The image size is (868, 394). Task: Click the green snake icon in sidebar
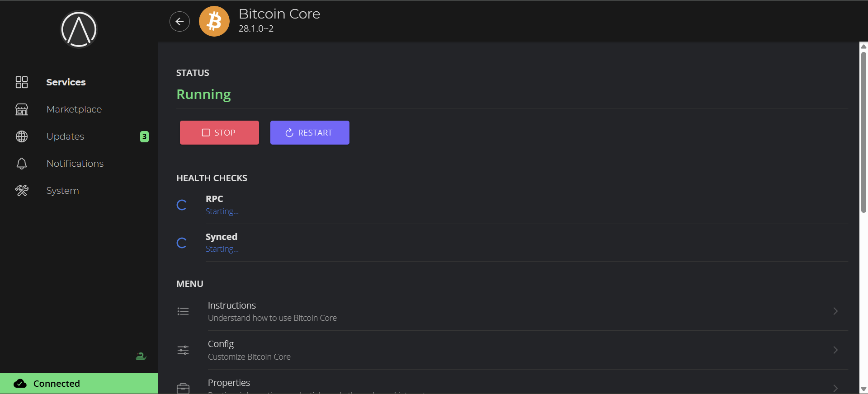(x=141, y=356)
